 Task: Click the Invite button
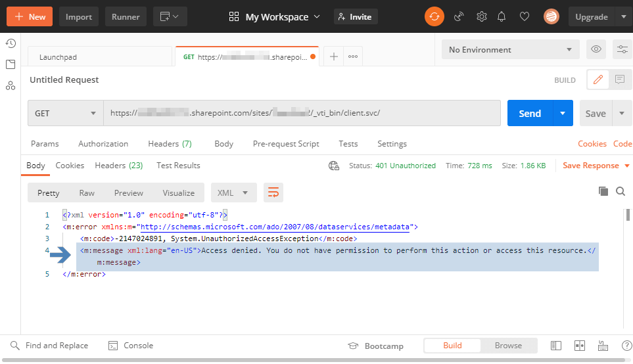(x=356, y=16)
